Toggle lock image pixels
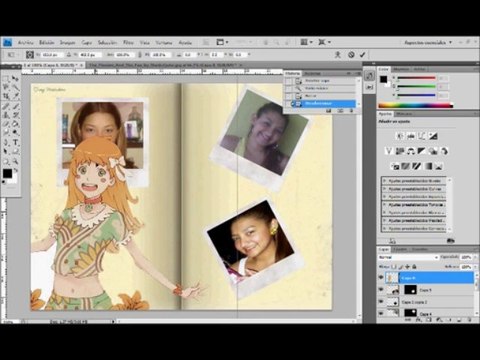Viewport: 480px width, 360px height. click(x=400, y=267)
